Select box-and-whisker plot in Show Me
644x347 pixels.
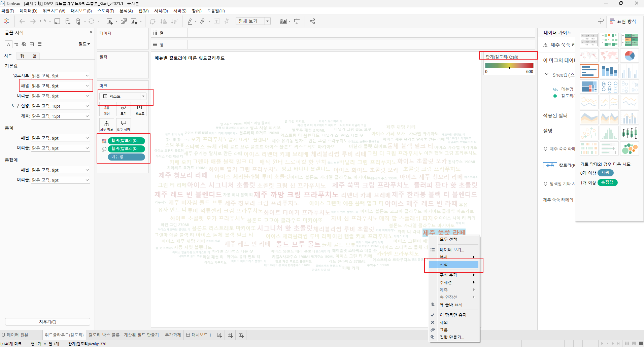[x=630, y=133]
